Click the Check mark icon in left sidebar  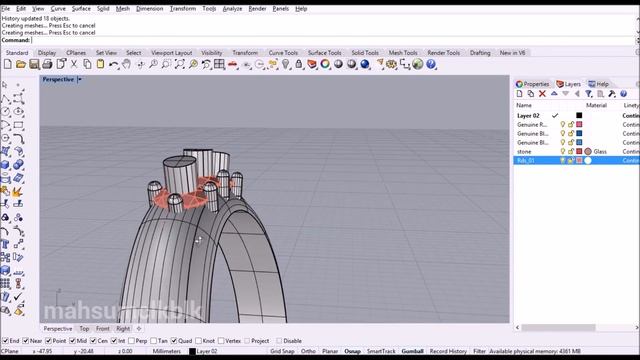(18, 297)
